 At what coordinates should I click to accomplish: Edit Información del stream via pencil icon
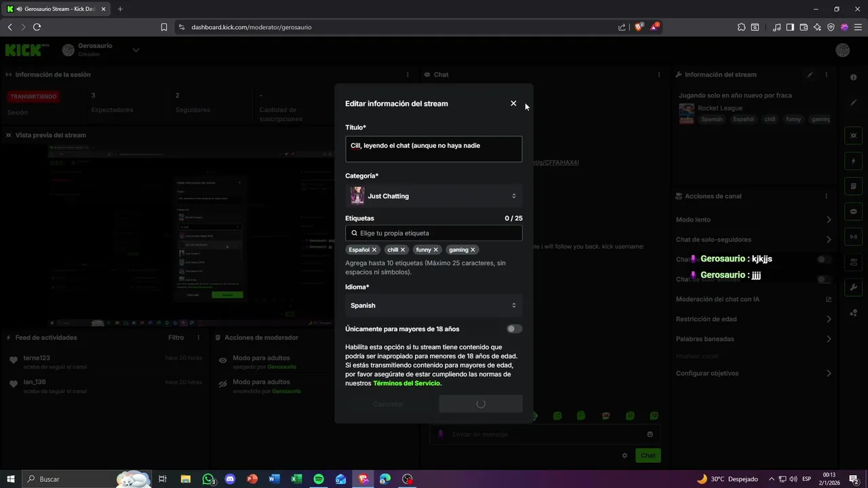810,75
